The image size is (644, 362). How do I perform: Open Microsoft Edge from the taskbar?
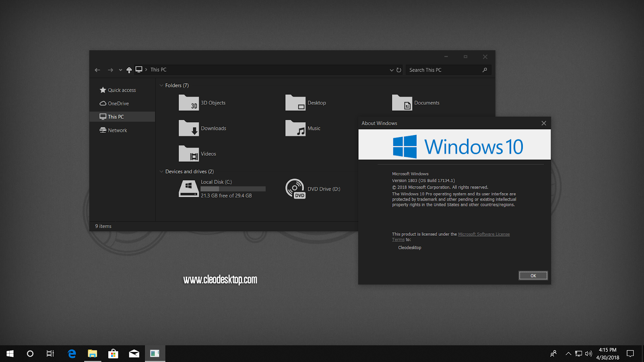pyautogui.click(x=72, y=354)
